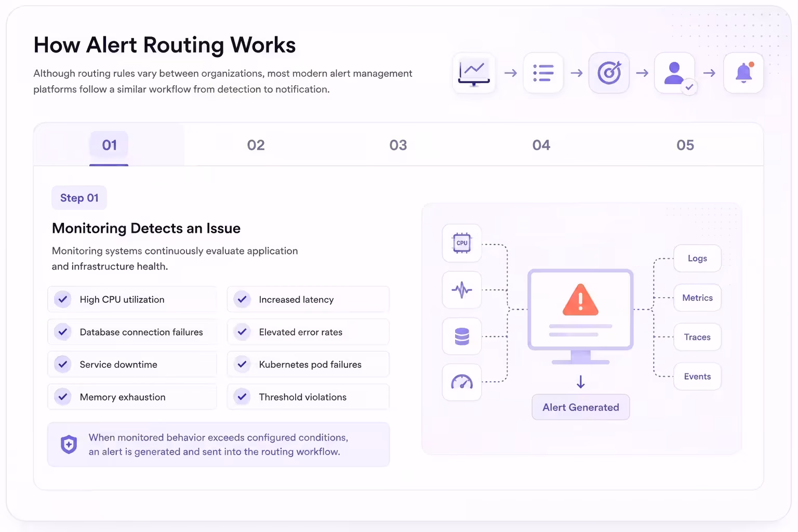Select the heartbeat pulse icon

point(462,290)
